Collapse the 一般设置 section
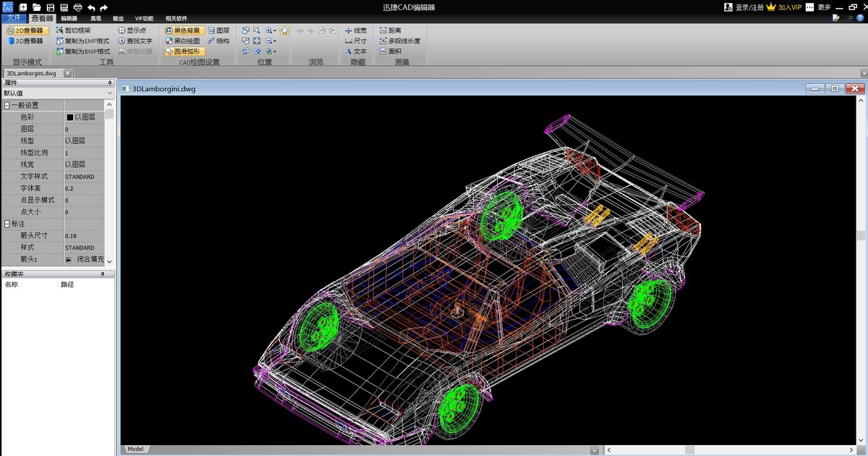 click(7, 106)
